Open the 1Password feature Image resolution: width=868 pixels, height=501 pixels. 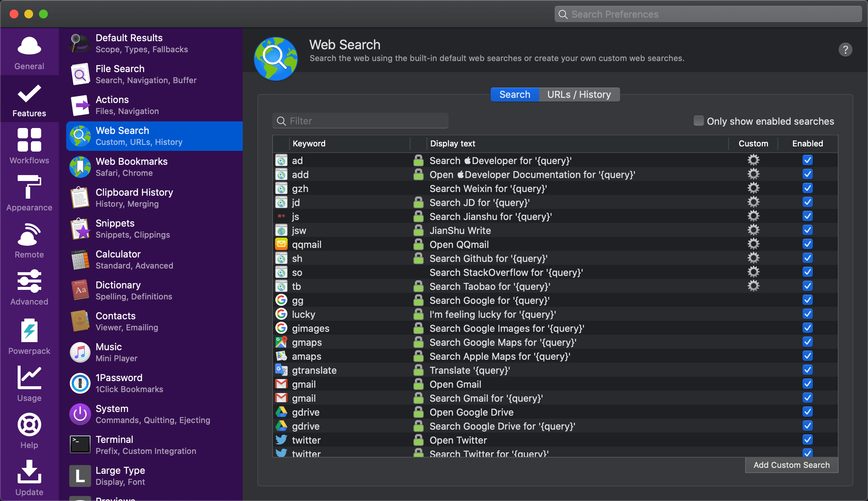154,383
